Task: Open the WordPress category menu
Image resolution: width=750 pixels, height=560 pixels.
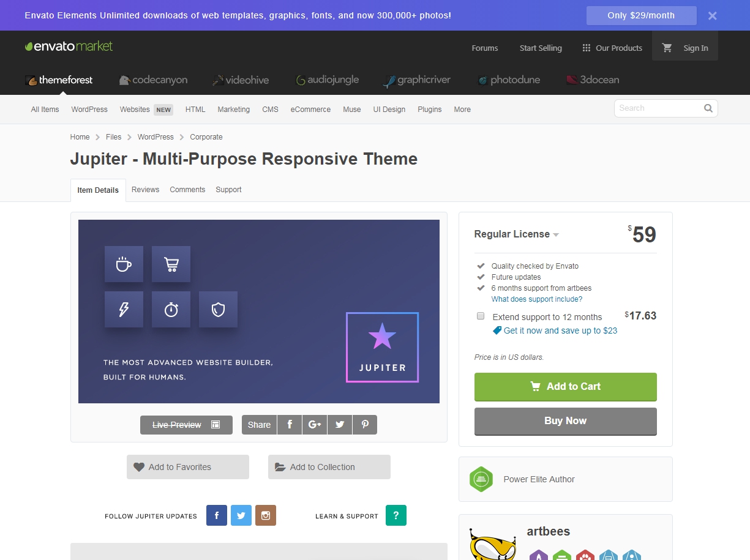Action: point(89,110)
